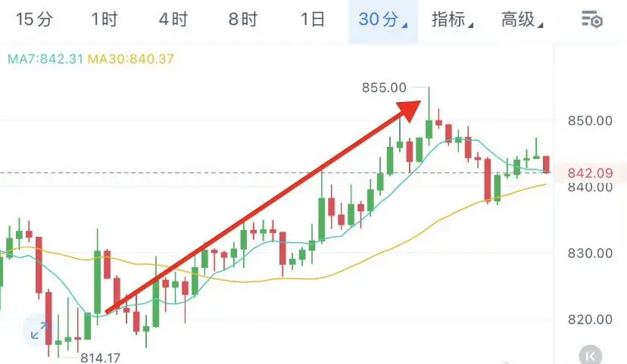The image size is (627, 364).
Task: Tap the fullscreen expand arrows icon
Action: tap(39, 331)
